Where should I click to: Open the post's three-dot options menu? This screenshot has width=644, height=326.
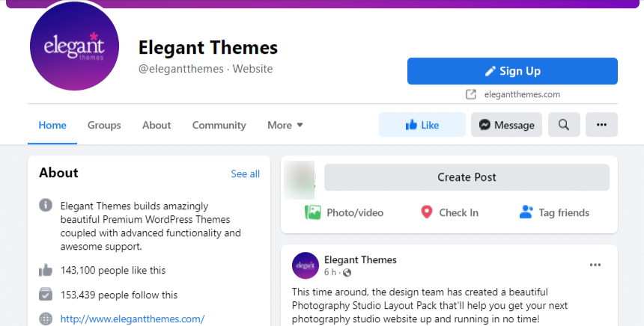(595, 265)
